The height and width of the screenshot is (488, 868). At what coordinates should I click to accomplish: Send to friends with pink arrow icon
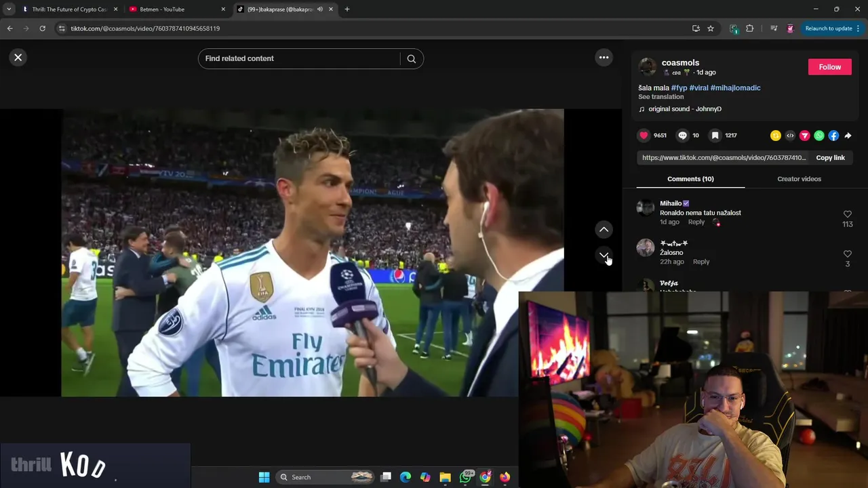(804, 136)
